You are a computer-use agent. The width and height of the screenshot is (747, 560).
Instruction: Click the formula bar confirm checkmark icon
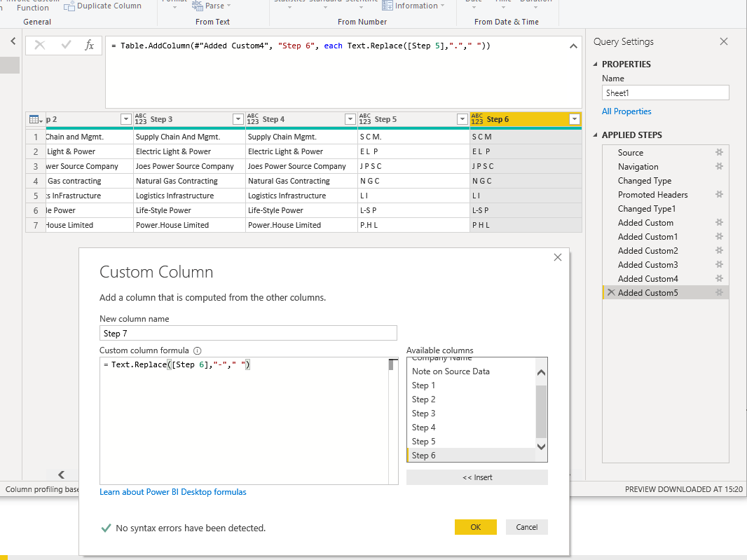pos(66,46)
